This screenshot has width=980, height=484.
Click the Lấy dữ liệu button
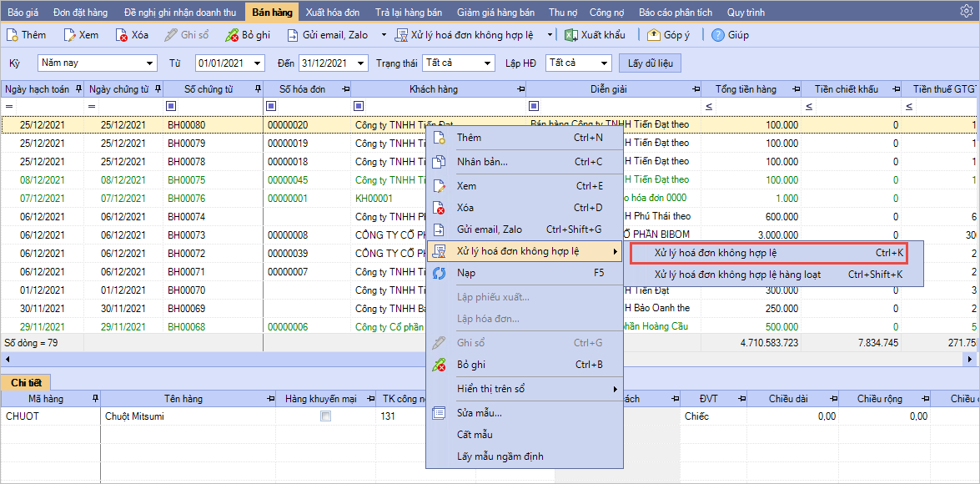coord(650,63)
